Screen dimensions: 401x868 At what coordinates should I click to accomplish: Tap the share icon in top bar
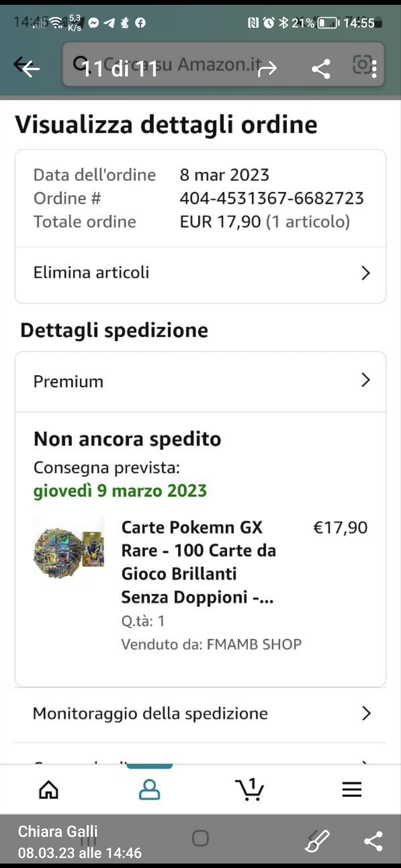pyautogui.click(x=321, y=69)
